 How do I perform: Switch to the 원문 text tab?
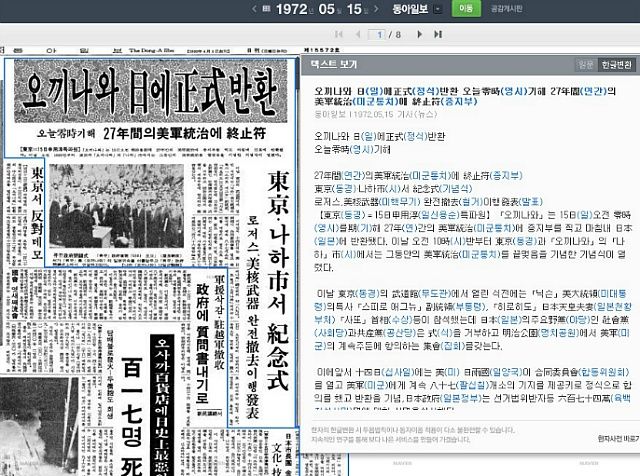pos(586,65)
